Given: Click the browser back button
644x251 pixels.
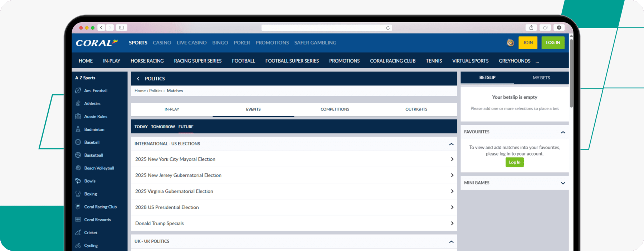Looking at the screenshot, I should tap(102, 28).
